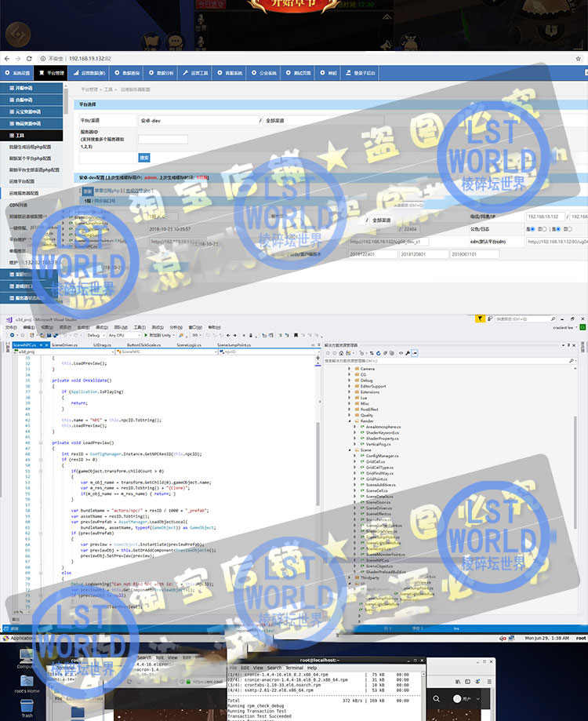Click the solution explorer home icon
This screenshot has width=588, height=721.
(341, 353)
